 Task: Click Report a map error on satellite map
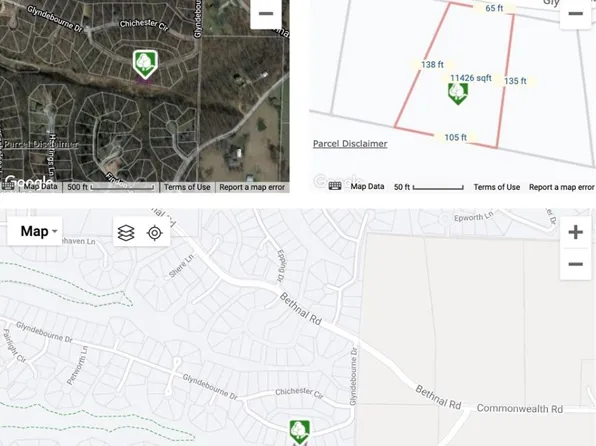252,187
